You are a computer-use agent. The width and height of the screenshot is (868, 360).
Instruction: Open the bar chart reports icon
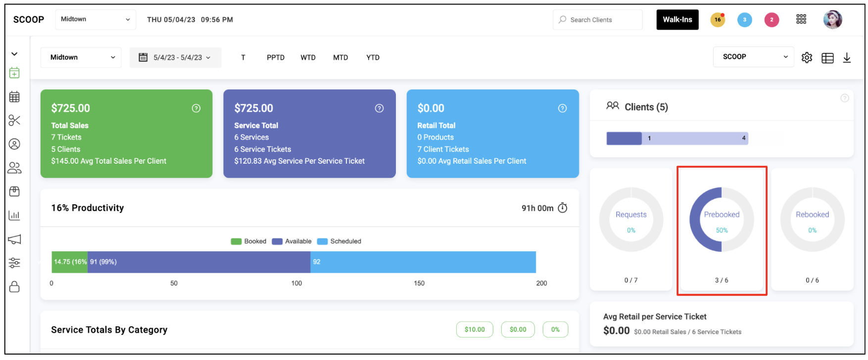coord(14,215)
